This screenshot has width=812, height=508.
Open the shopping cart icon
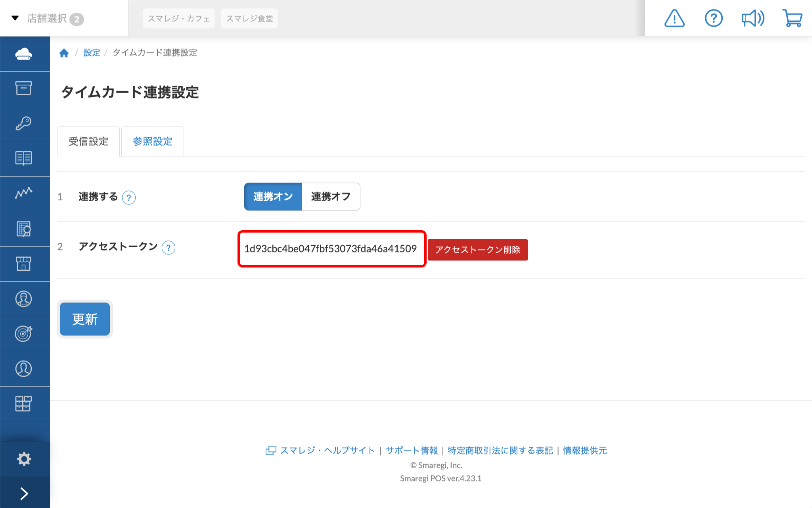tap(792, 18)
